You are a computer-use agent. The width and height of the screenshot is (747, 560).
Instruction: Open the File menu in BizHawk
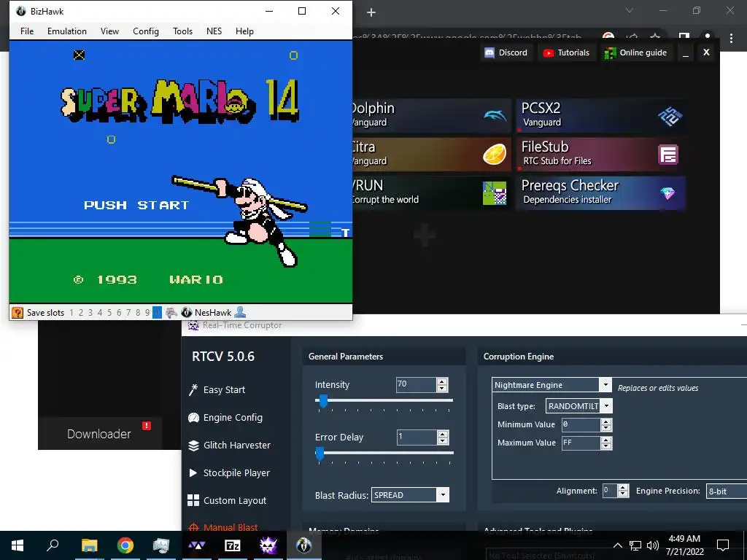click(27, 31)
